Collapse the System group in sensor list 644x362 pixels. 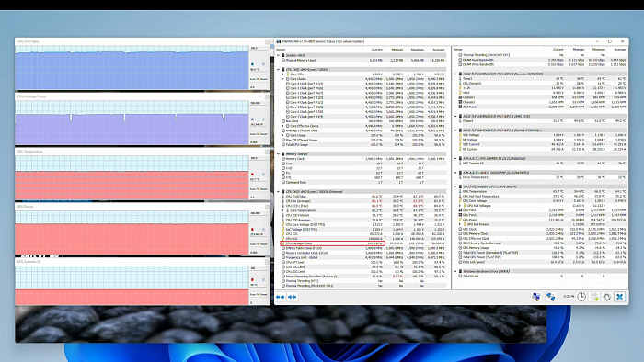pos(278,55)
